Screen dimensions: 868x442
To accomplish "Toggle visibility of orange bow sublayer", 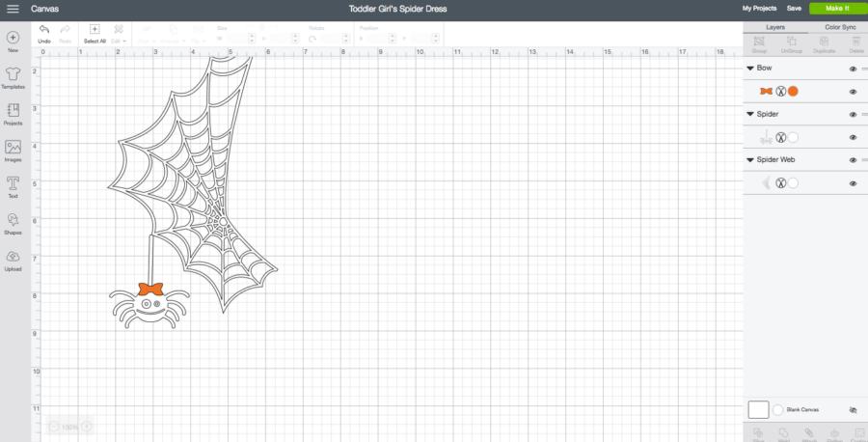I will click(853, 92).
